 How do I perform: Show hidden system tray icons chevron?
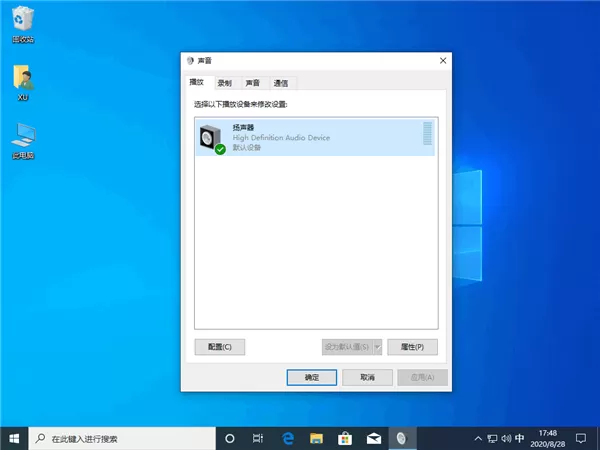[x=478, y=439]
